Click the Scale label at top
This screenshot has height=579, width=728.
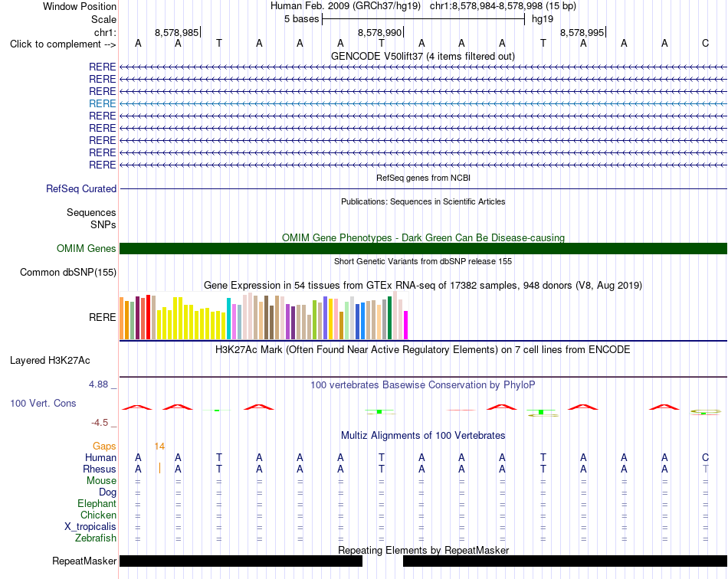pyautogui.click(x=103, y=19)
